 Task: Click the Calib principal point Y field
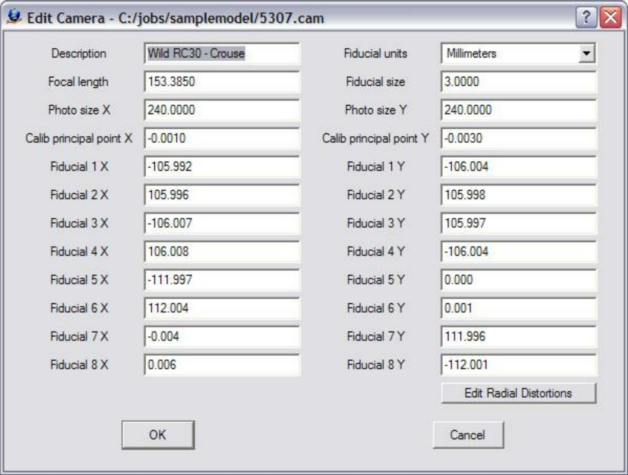tap(517, 138)
